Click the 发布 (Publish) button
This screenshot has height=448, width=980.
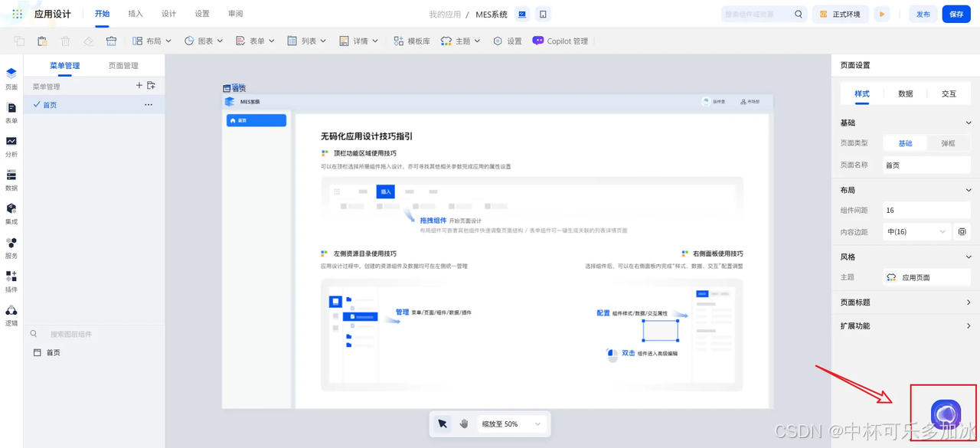click(x=923, y=13)
